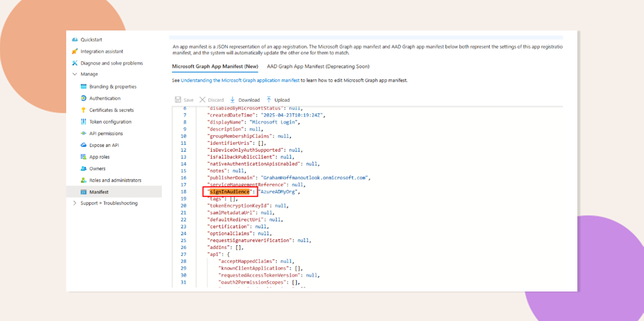Open Understanding the Microsoft Graph application manifest link
This screenshot has height=321, width=644.
click(x=240, y=80)
